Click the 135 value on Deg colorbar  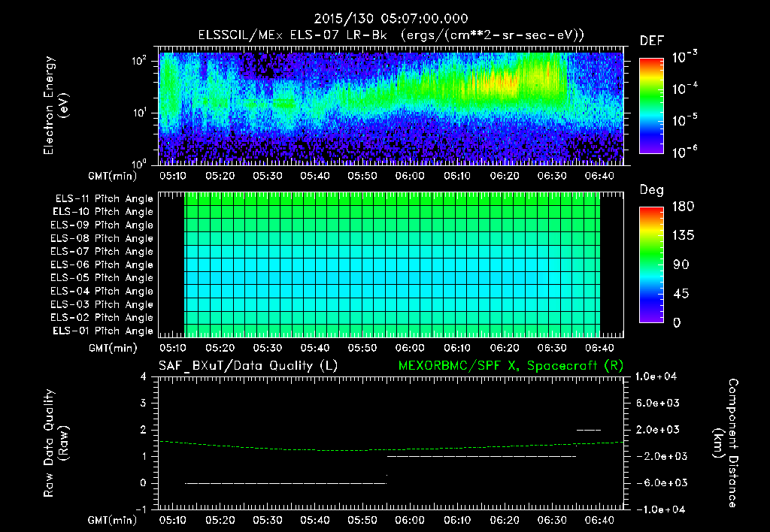683,236
